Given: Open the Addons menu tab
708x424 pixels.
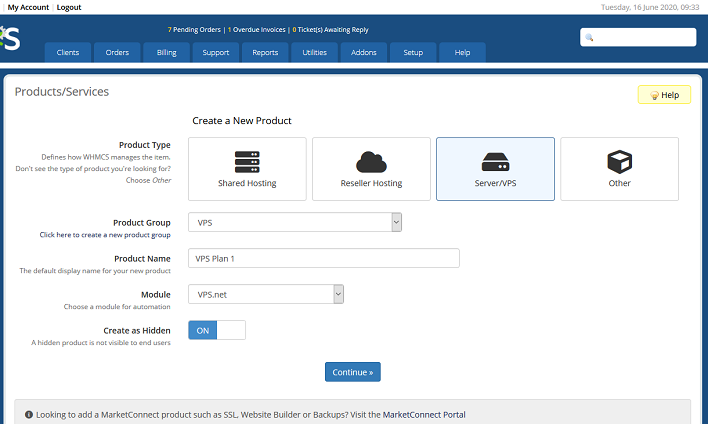Looking at the screenshot, I should click(x=363, y=52).
